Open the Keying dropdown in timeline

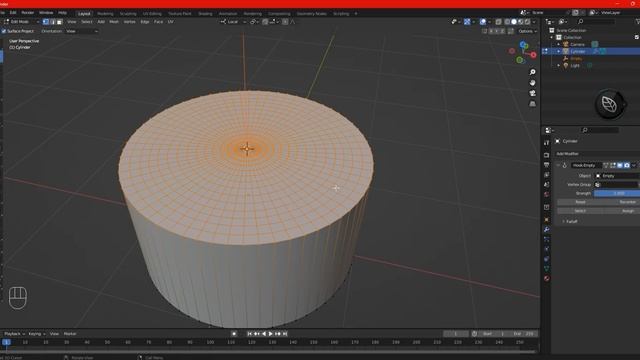[37, 334]
